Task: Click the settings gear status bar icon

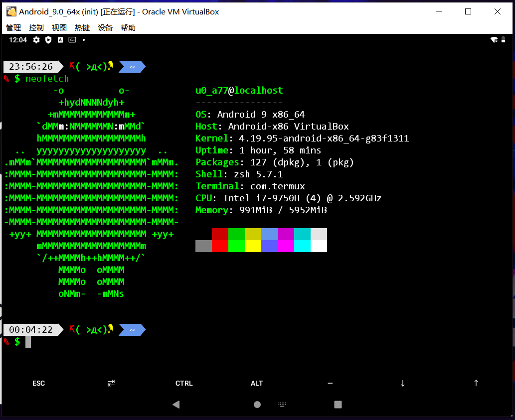Action: pos(36,40)
